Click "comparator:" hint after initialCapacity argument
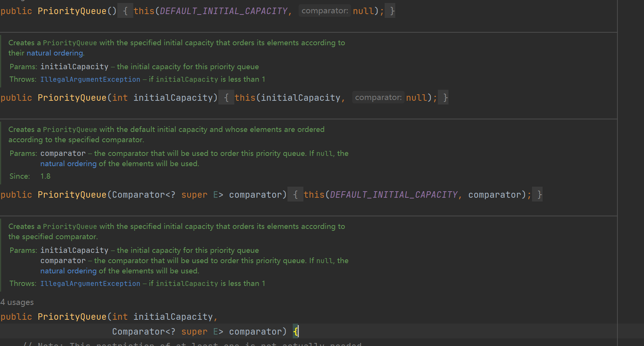The width and height of the screenshot is (644, 346). (378, 98)
